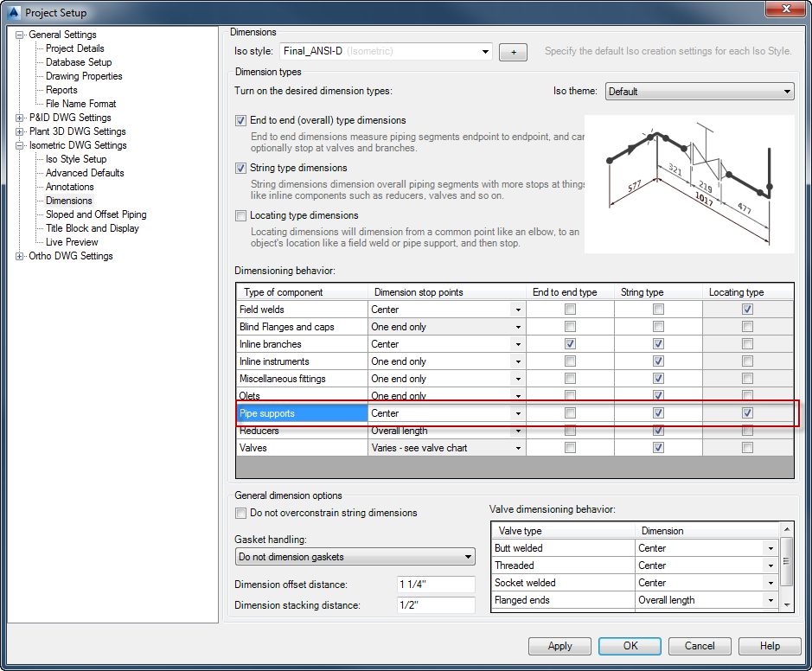Select the Reducers component row
This screenshot has height=671, width=812.
(515, 431)
